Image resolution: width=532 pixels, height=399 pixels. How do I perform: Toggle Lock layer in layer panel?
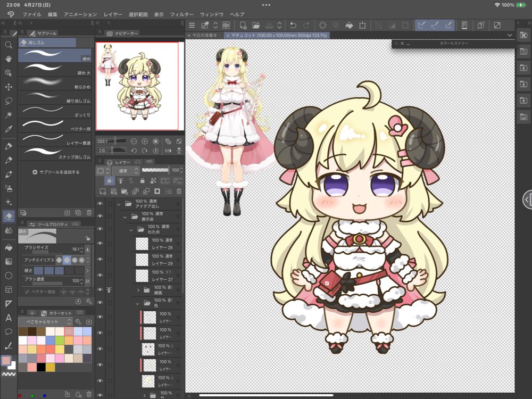[x=143, y=180]
